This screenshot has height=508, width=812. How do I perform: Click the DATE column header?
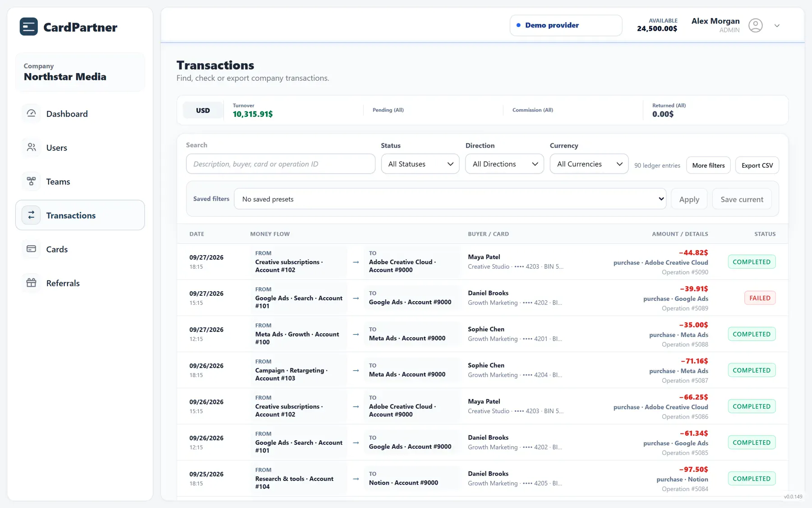pyautogui.click(x=197, y=234)
